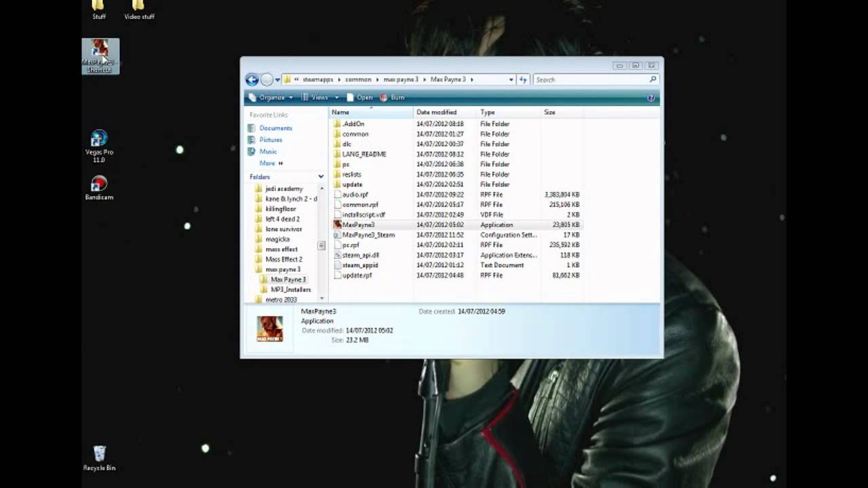Open recent pages dropdown beside navigation arrows

tap(277, 80)
